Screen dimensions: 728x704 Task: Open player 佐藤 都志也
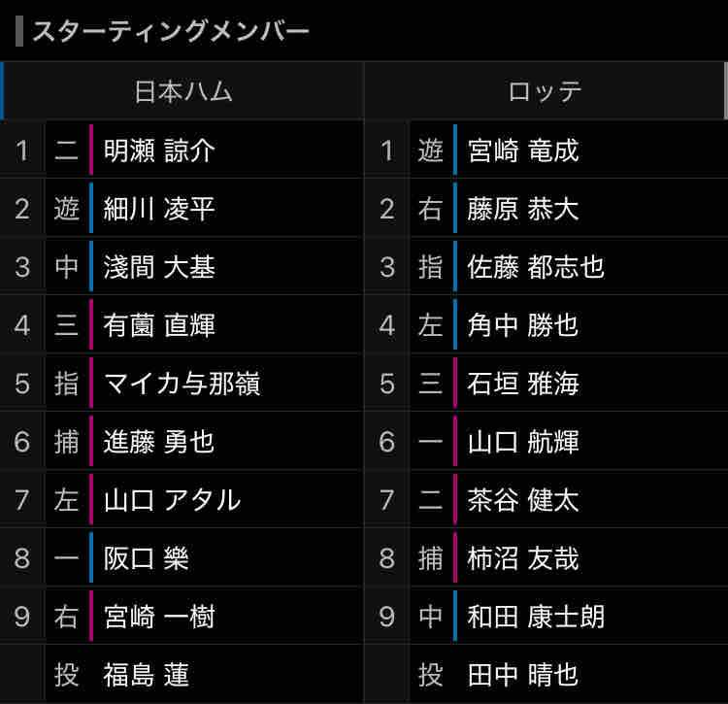pyautogui.click(x=536, y=267)
